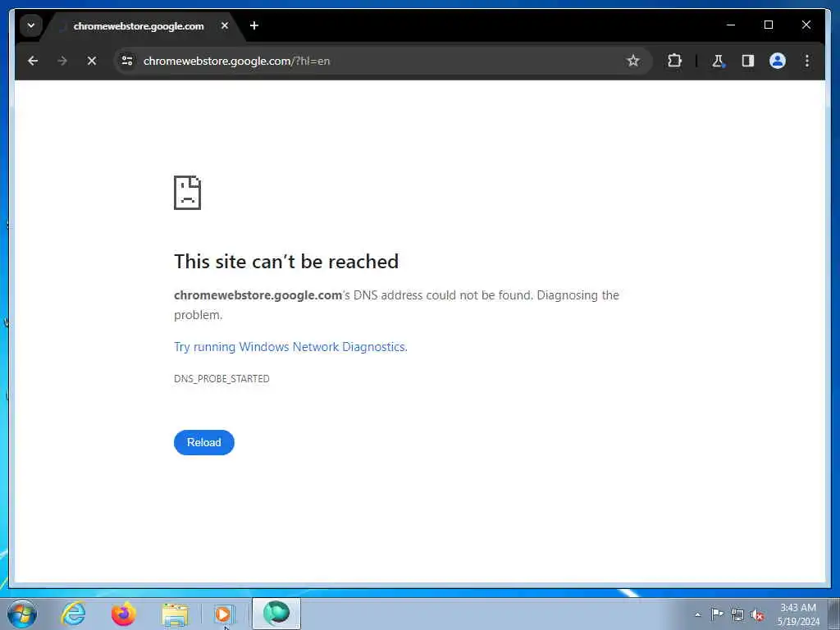
Task: Launch Firefox from taskbar
Action: [124, 614]
